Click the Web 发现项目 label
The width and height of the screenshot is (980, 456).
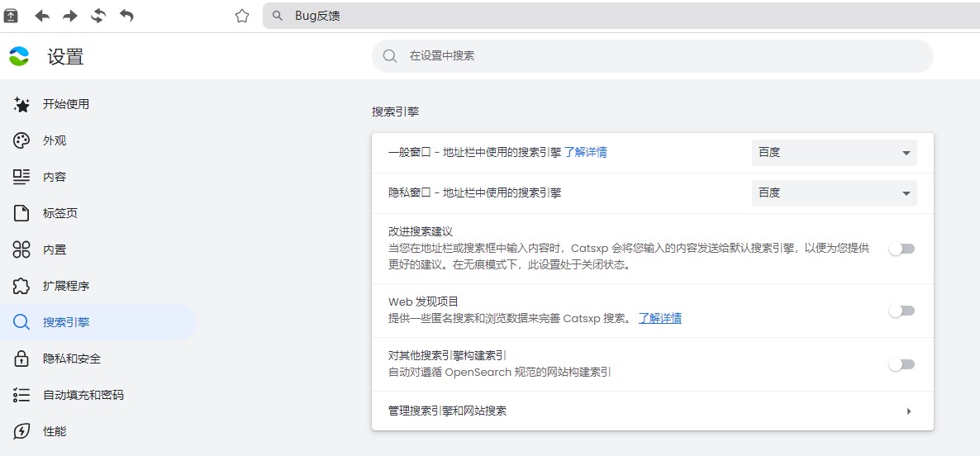[x=424, y=302]
